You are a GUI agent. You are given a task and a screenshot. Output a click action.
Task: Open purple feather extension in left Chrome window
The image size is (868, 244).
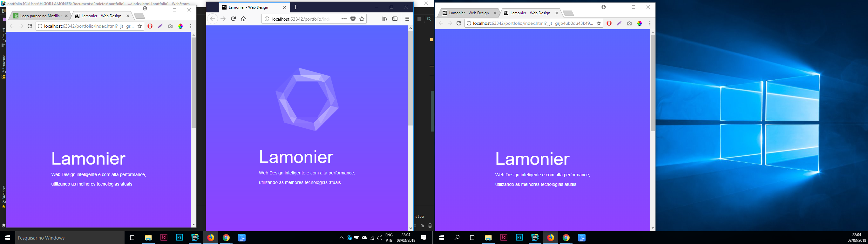(160, 26)
